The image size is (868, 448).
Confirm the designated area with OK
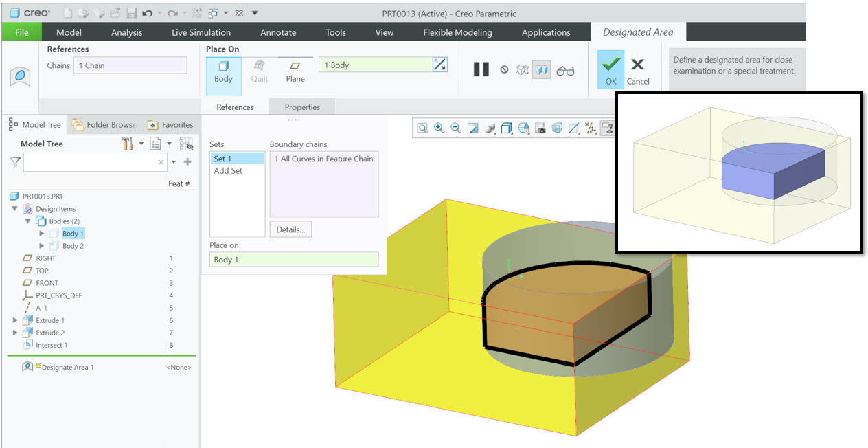pyautogui.click(x=610, y=69)
